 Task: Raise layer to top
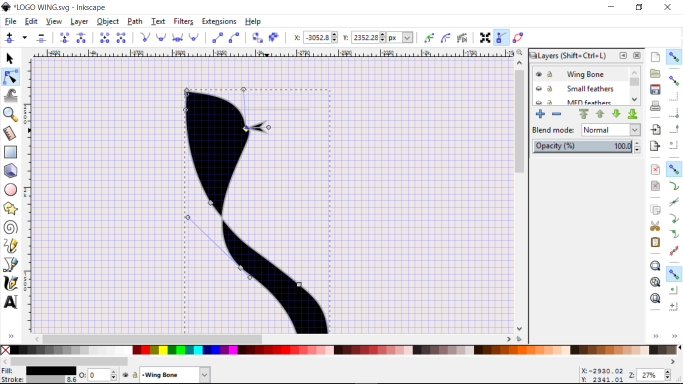point(584,114)
